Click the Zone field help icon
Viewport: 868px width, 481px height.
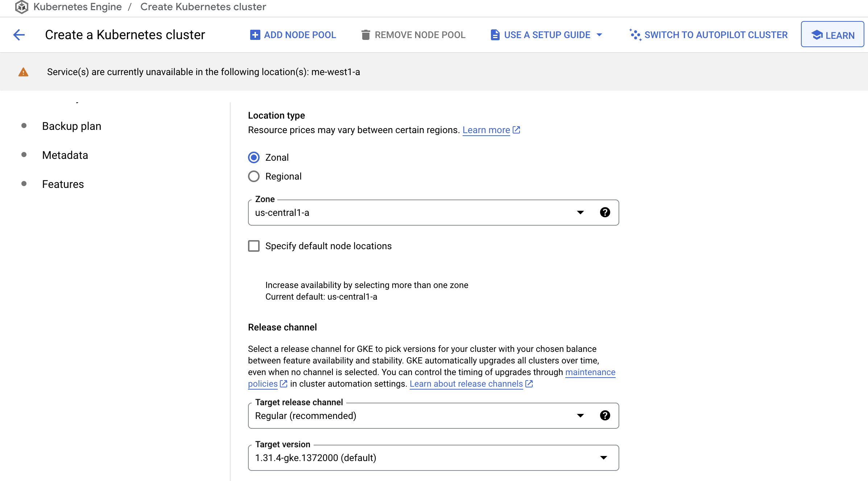605,212
